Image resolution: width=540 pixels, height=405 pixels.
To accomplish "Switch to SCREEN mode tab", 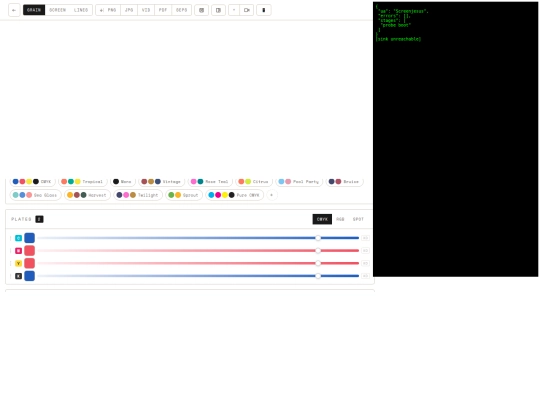I will tap(57, 10).
